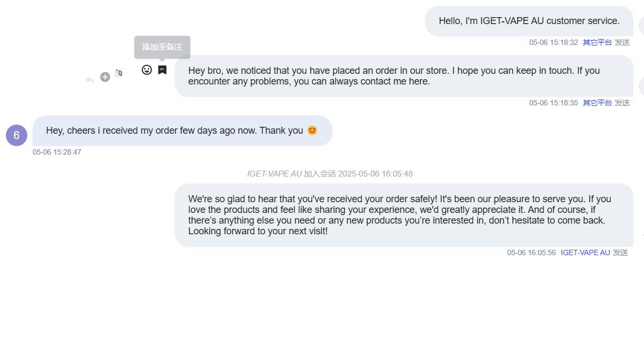Click the add-to-notes bookmark icon
The height and width of the screenshot is (337, 644).
[x=162, y=70]
